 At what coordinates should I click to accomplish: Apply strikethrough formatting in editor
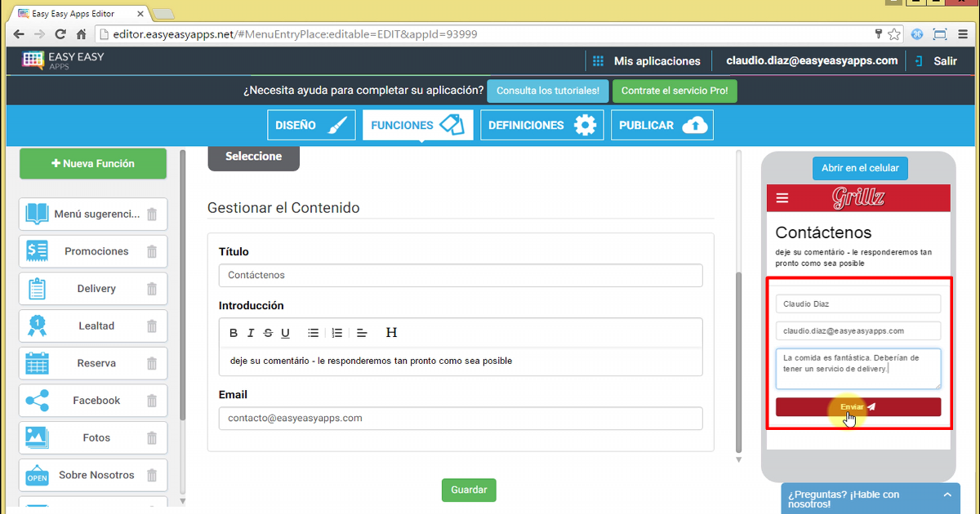pos(268,333)
